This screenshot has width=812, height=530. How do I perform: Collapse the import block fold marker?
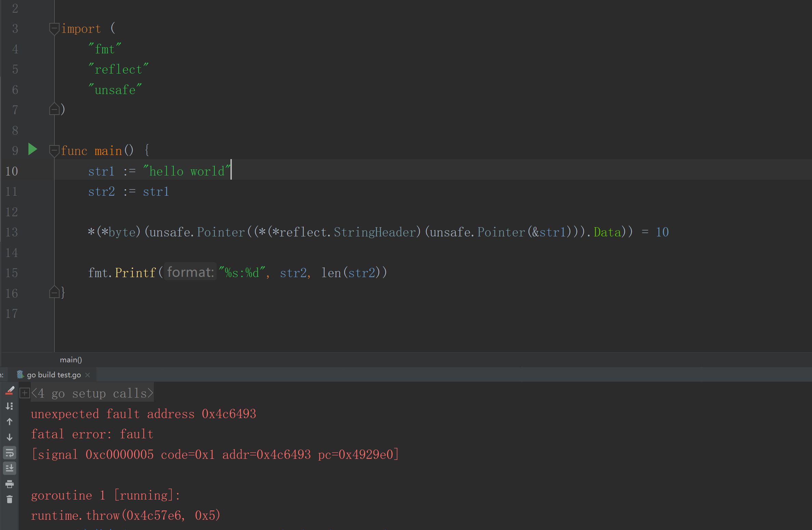pos(54,28)
